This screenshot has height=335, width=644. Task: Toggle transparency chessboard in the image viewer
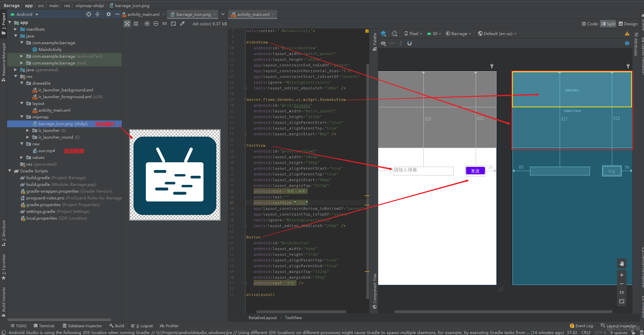coord(127,24)
